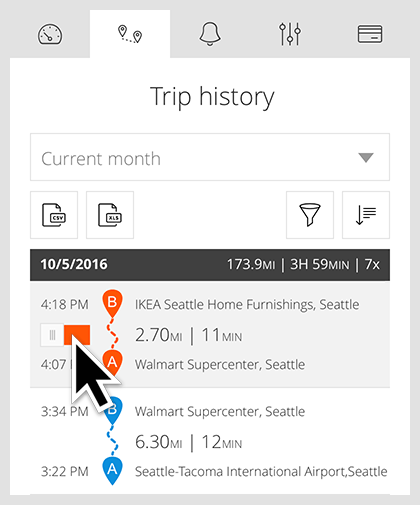Select the orange B marker at IKEA
This screenshot has width=420, height=505.
coord(112,303)
